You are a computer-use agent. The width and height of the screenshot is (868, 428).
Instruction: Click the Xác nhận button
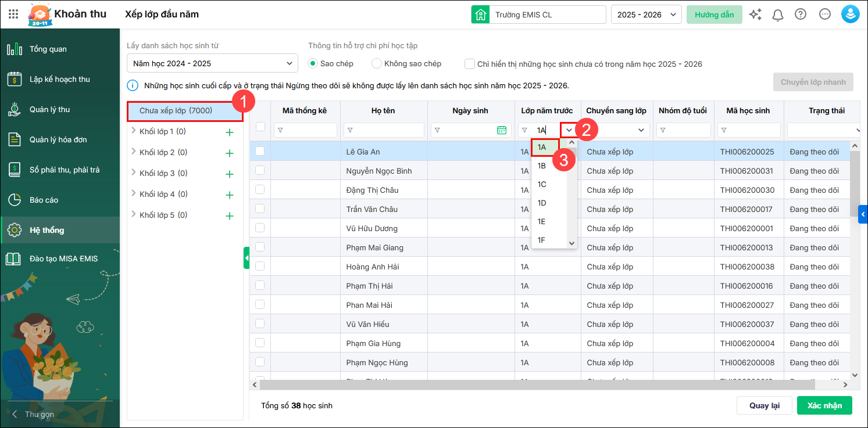(824, 405)
